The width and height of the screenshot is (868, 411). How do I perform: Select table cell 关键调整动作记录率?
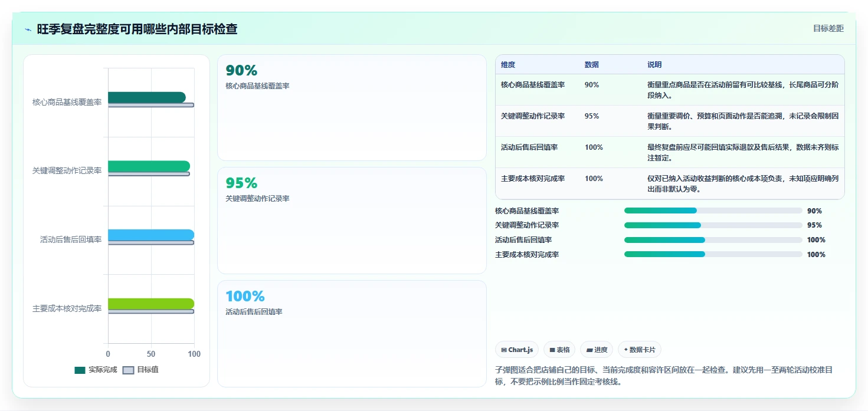point(533,116)
